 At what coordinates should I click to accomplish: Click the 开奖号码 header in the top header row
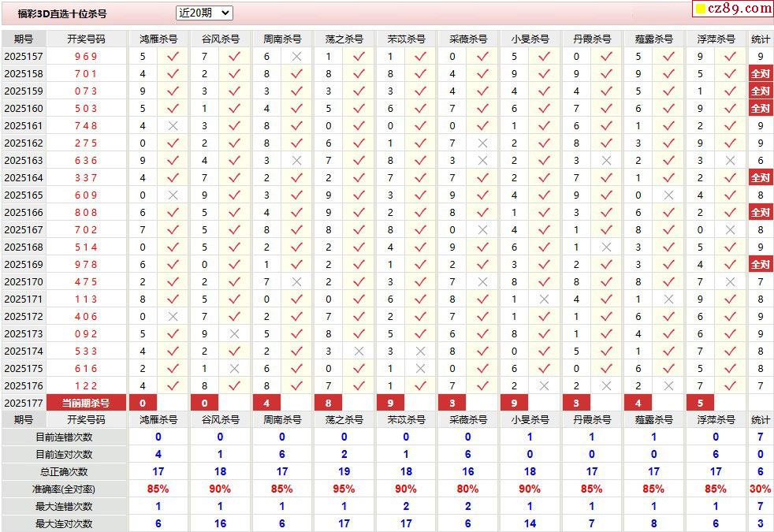point(86,39)
